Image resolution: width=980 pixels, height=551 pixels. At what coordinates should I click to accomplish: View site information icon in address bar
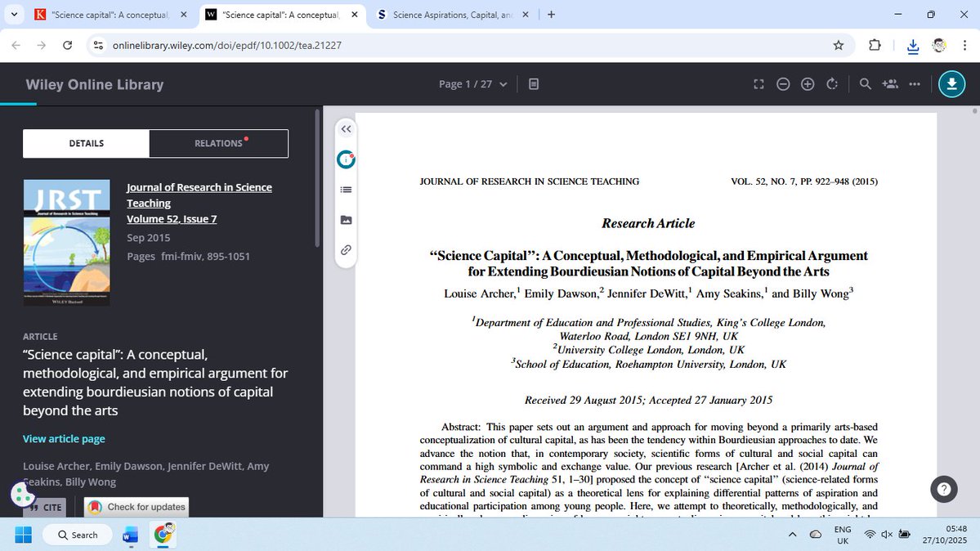pos(98,45)
